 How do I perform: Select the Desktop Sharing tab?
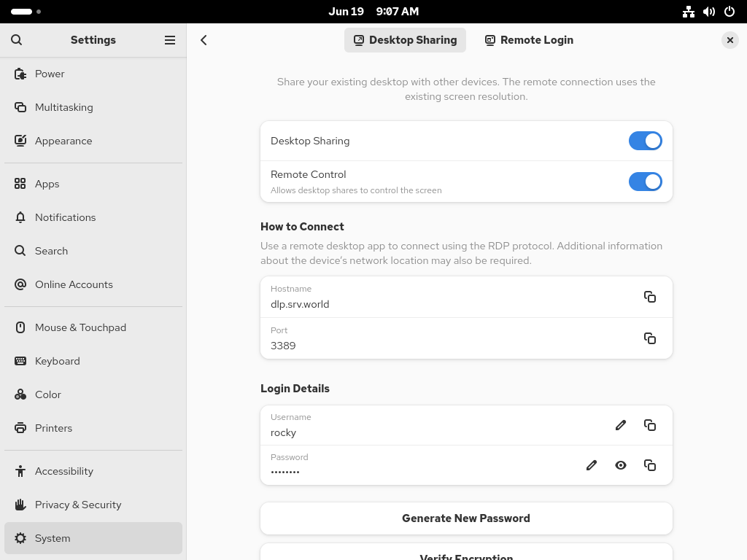point(405,40)
